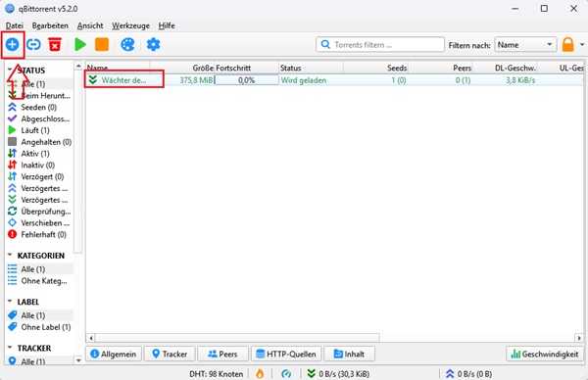
Task: Select 'Ohne Kateg...' category filter
Action: (x=38, y=281)
